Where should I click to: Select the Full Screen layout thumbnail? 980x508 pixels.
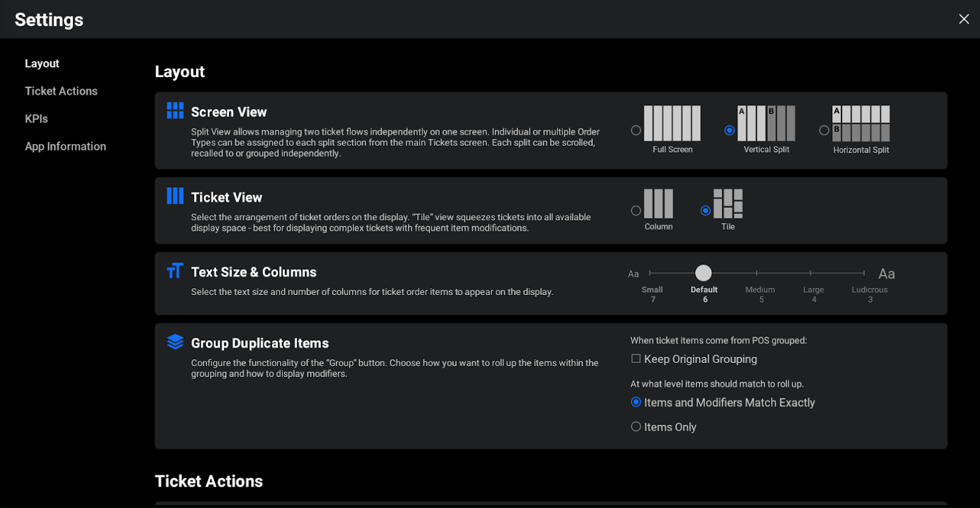672,123
